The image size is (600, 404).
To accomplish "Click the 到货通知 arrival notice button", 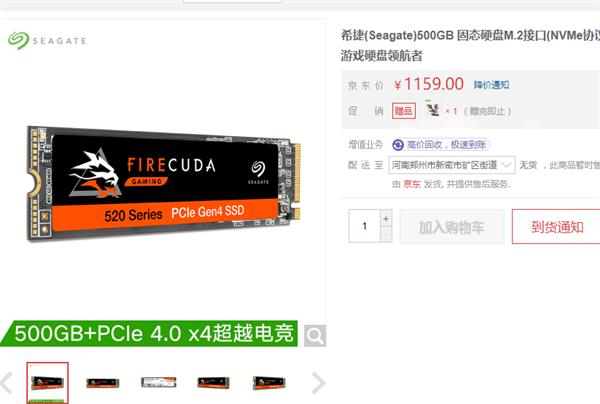I will click(x=557, y=227).
